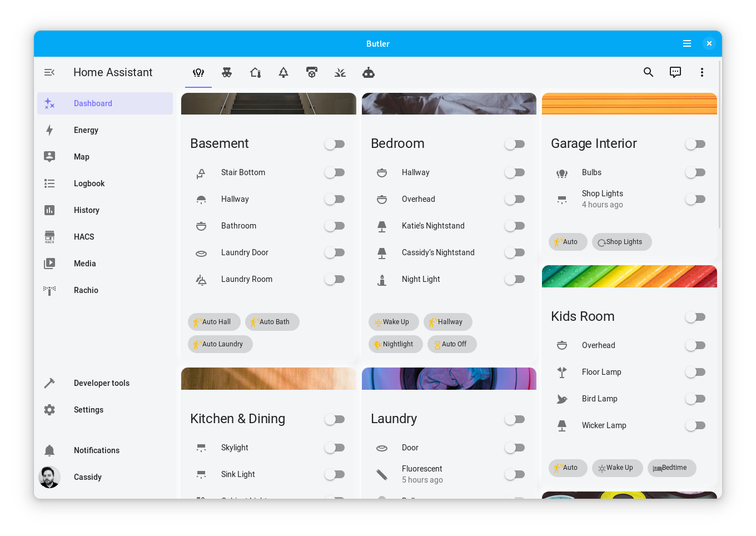This screenshot has height=536, width=756.
Task: Open HACS from the sidebar
Action: coord(105,237)
